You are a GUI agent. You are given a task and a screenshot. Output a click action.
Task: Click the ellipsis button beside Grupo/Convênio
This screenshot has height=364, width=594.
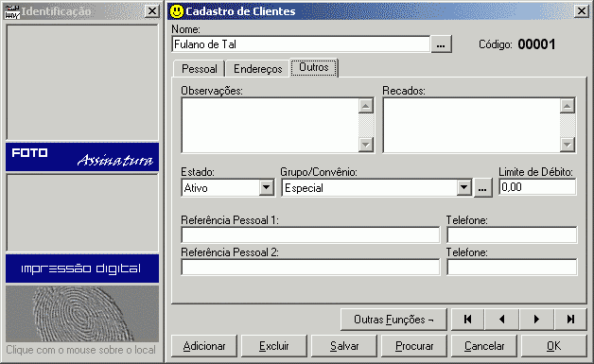point(482,188)
